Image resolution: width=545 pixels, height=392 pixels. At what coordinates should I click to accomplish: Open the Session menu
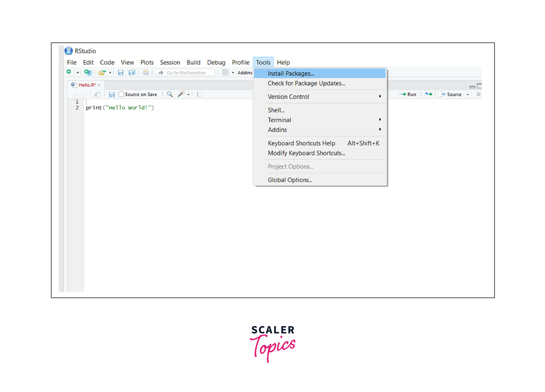170,62
